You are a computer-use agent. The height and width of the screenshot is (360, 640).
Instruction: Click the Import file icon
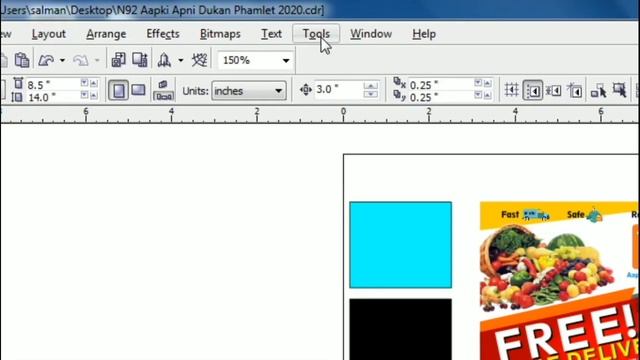coord(118,60)
